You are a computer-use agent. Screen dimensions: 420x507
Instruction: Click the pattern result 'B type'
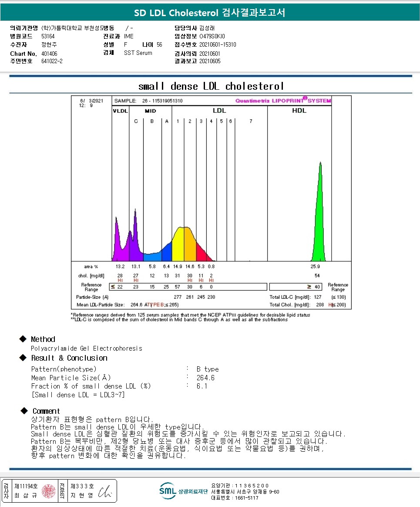point(208,369)
